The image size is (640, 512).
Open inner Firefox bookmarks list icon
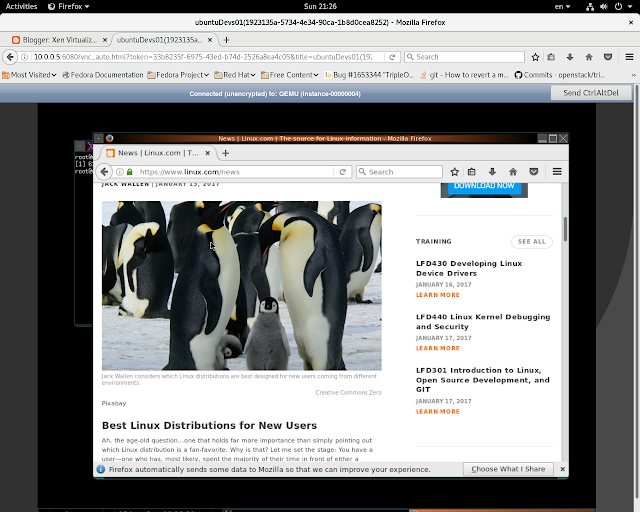472,172
